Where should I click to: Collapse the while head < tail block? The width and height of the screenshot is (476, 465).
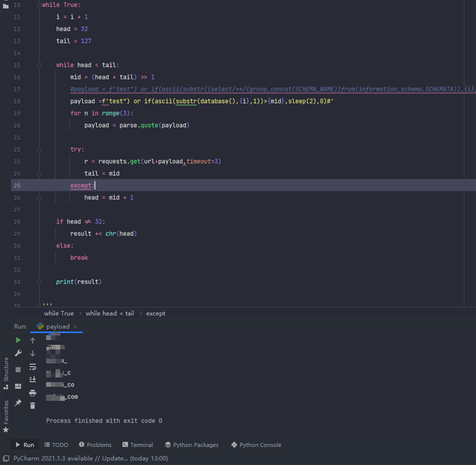[x=39, y=65]
